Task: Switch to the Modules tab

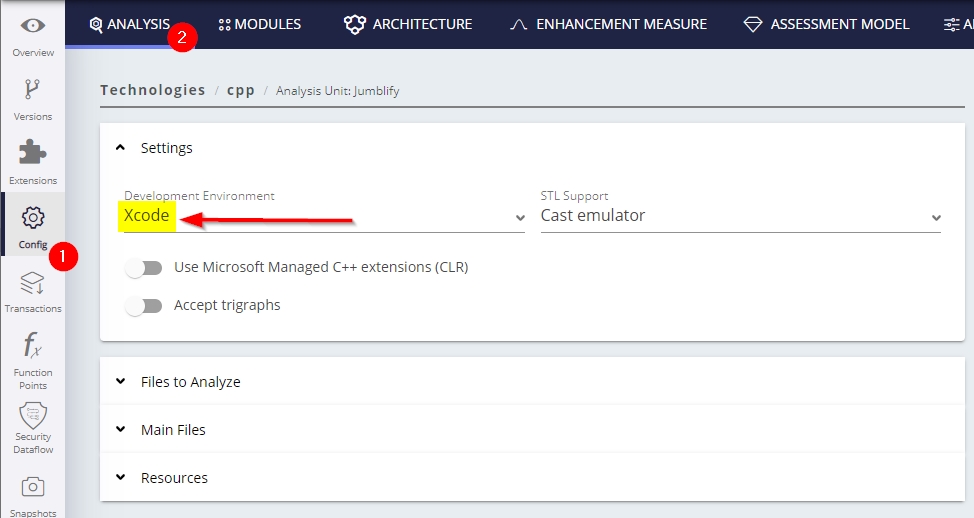Action: (259, 24)
